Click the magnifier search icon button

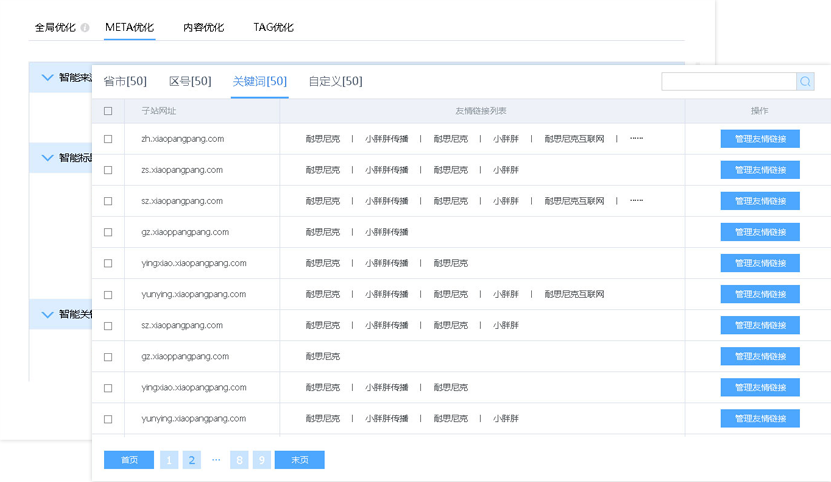pos(805,82)
